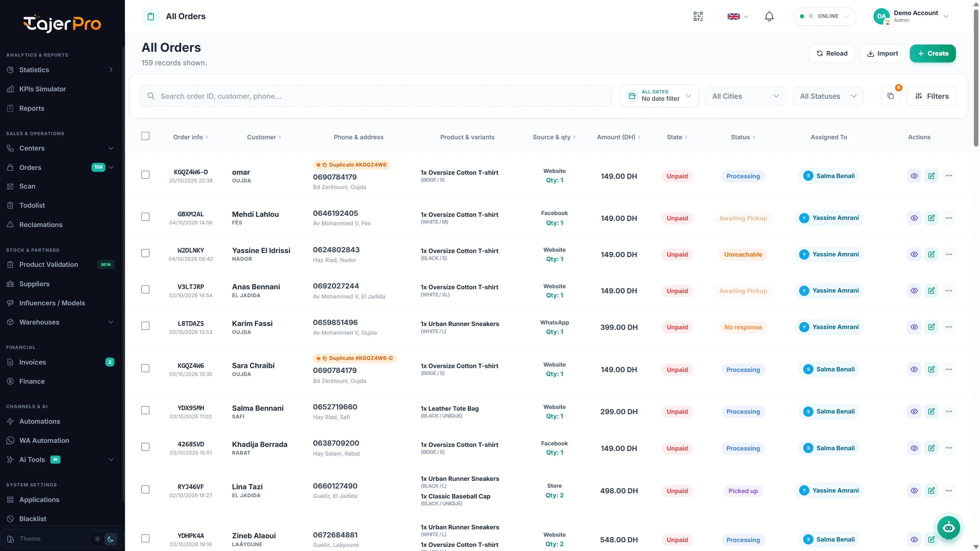Open the Filters panel button
The width and height of the screenshot is (980, 551).
932,96
